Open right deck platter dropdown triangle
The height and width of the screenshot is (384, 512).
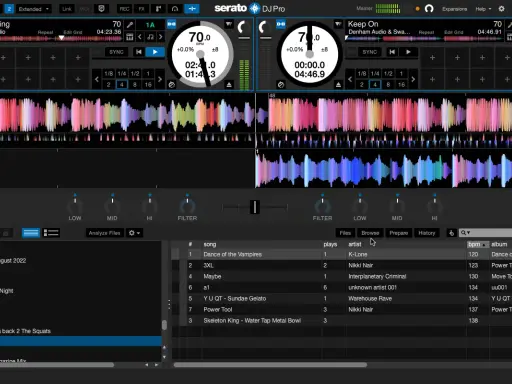(x=338, y=24)
